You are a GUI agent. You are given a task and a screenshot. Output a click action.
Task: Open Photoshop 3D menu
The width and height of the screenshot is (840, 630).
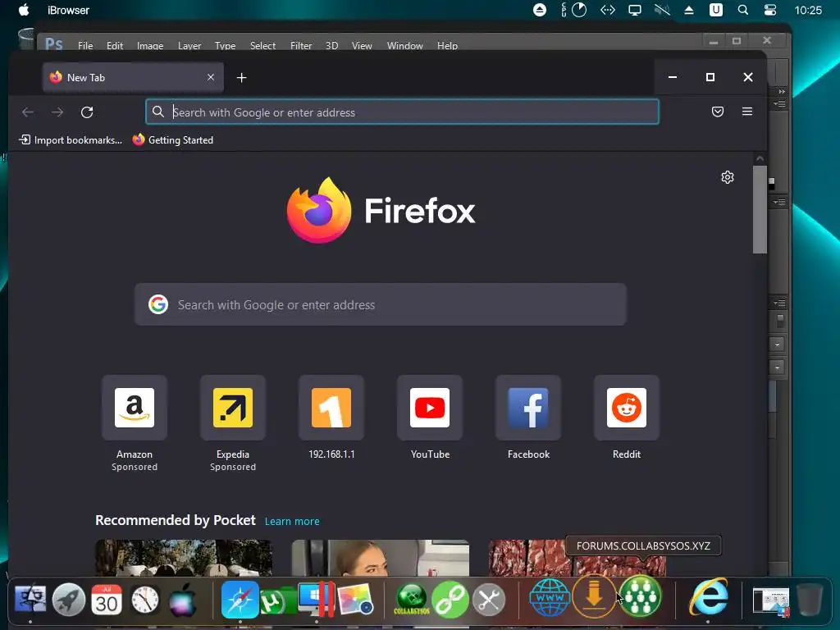point(331,46)
